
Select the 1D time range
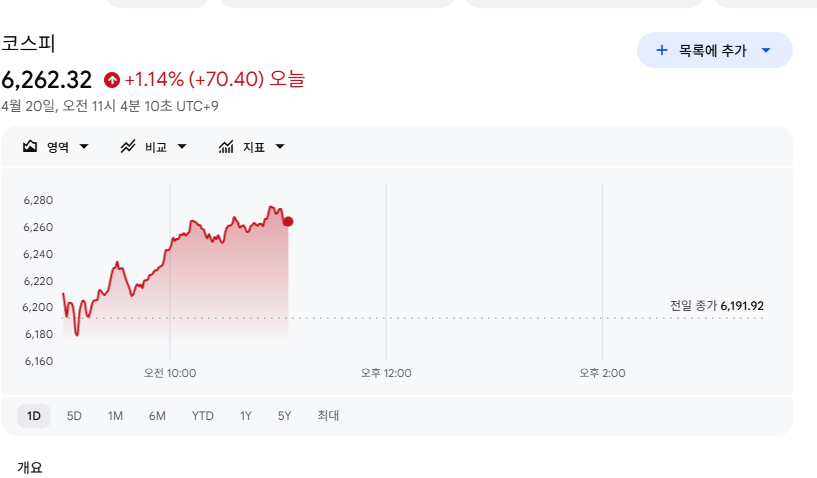coord(34,416)
